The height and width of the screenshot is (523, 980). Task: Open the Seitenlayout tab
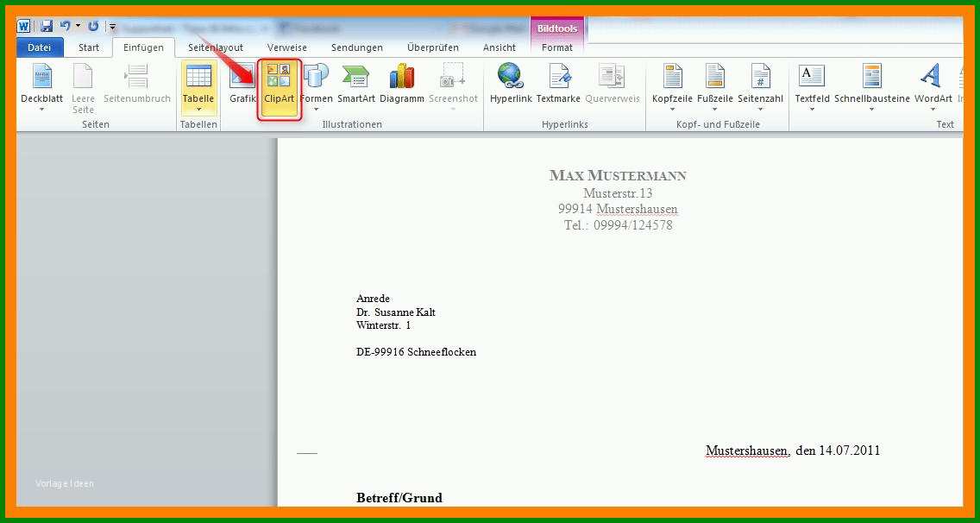tap(216, 47)
